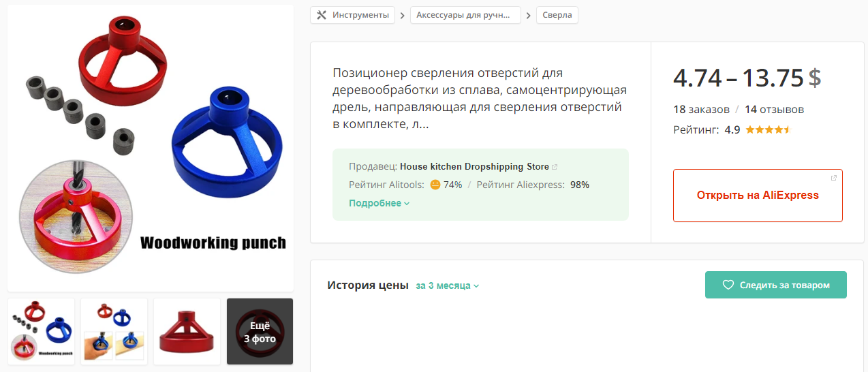Viewport: 868px width, 372px height.
Task: Go to the Сверла breadcrumb category
Action: pos(557,15)
